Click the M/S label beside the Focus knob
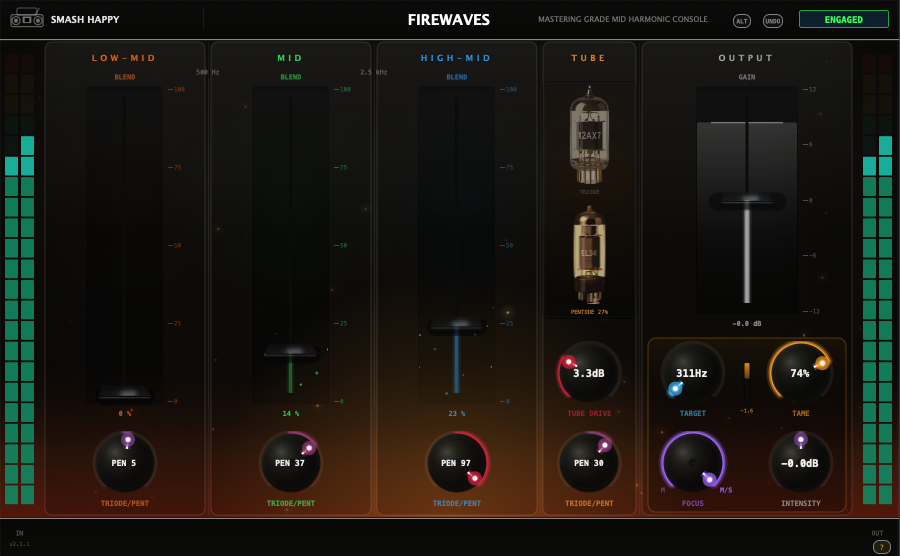900x556 pixels. 726,490
